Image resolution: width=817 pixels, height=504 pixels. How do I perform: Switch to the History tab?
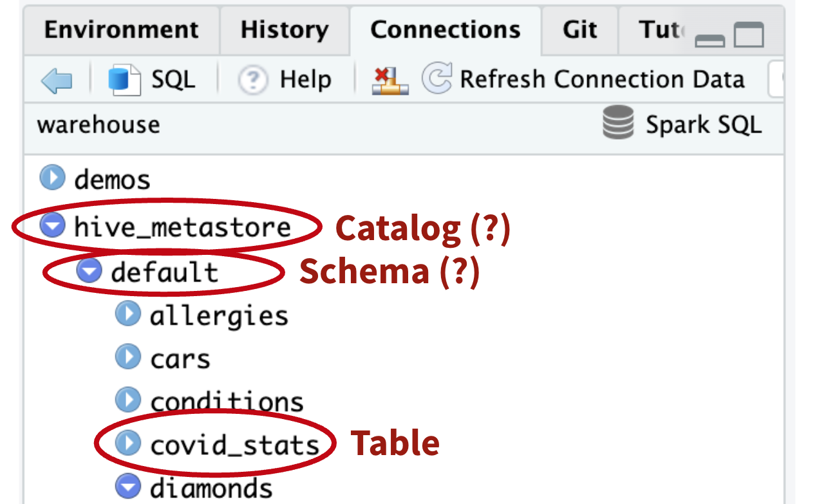click(x=285, y=30)
